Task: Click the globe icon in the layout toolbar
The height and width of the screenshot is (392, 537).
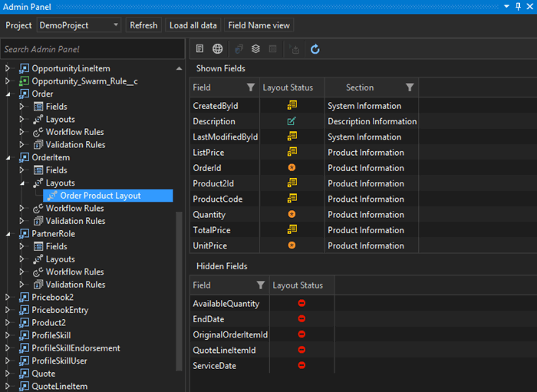Action: tap(217, 49)
